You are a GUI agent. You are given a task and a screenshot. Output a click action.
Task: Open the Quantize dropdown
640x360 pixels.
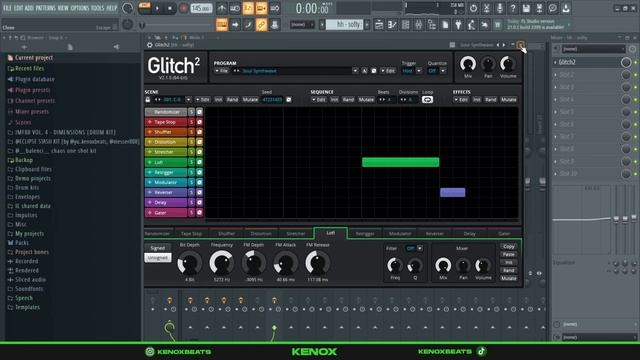[443, 71]
